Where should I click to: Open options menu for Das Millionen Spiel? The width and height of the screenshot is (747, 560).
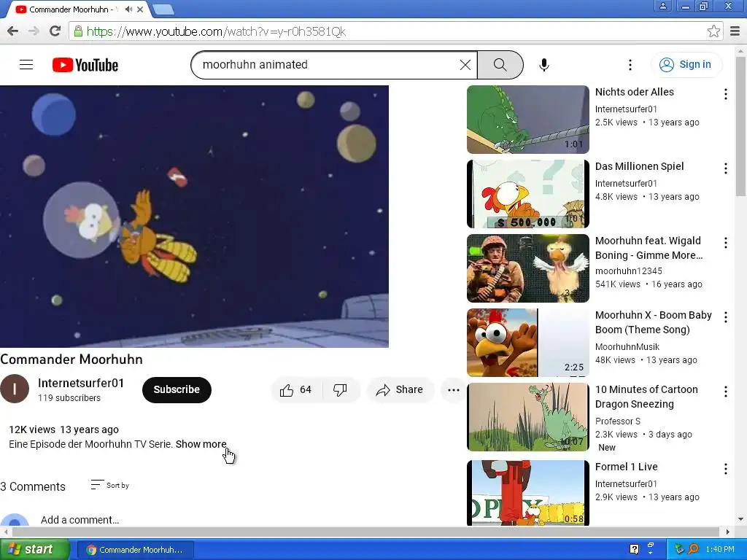[x=726, y=168]
